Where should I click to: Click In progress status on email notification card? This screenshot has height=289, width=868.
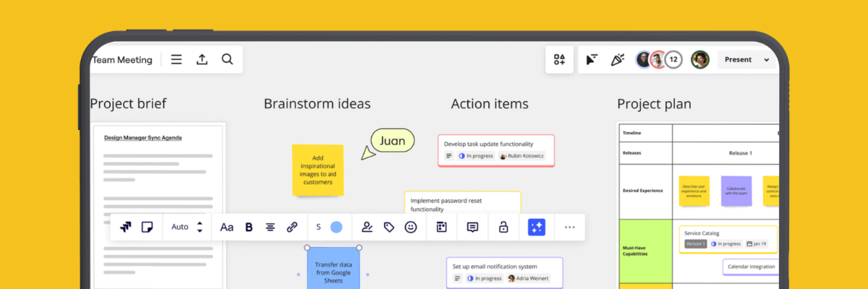pos(485,278)
